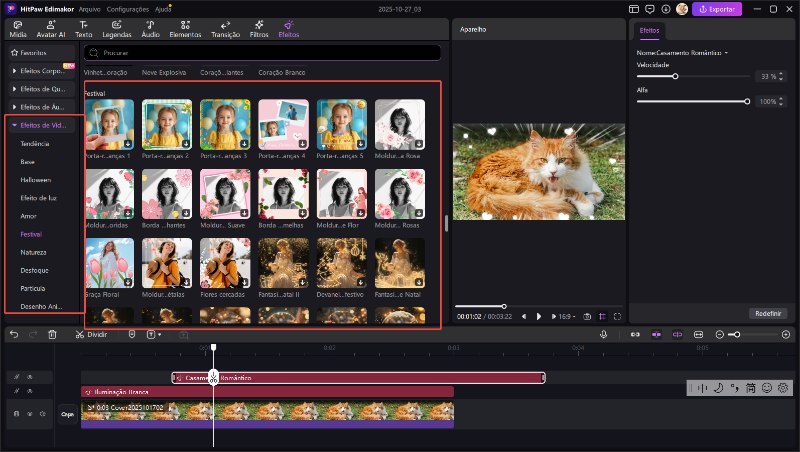Open the feedback message icon

pos(649,9)
